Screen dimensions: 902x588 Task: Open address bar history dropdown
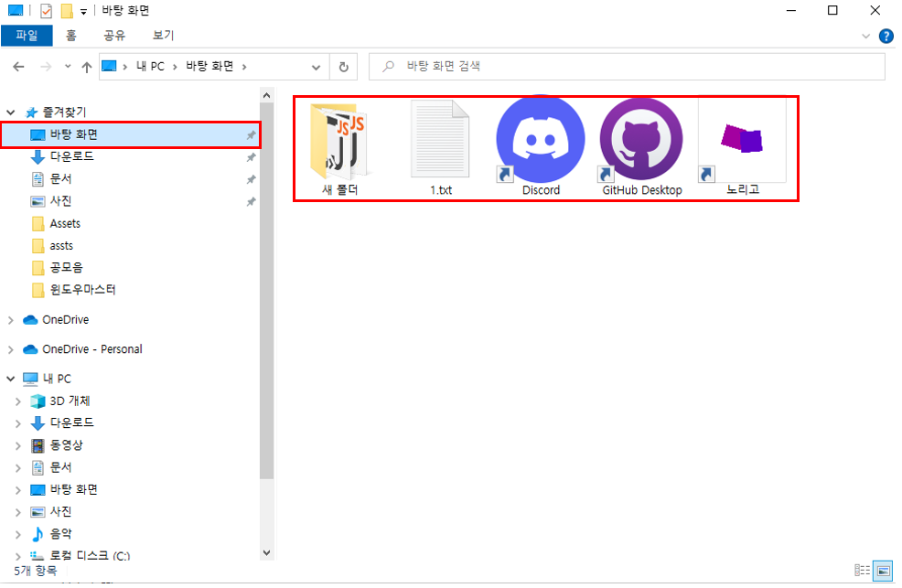point(316,68)
